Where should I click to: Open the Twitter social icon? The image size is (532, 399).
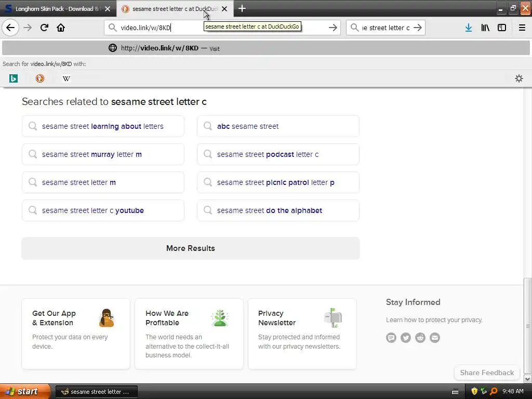click(x=405, y=338)
